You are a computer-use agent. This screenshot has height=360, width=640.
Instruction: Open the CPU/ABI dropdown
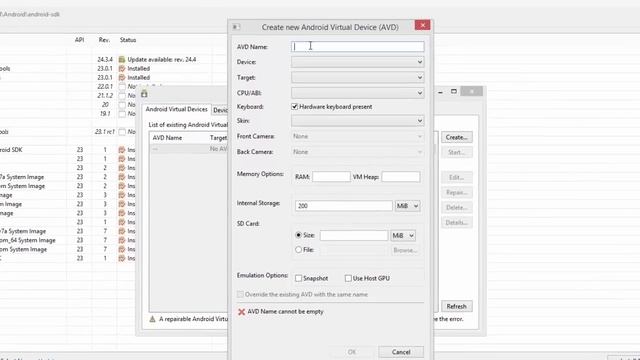358,93
